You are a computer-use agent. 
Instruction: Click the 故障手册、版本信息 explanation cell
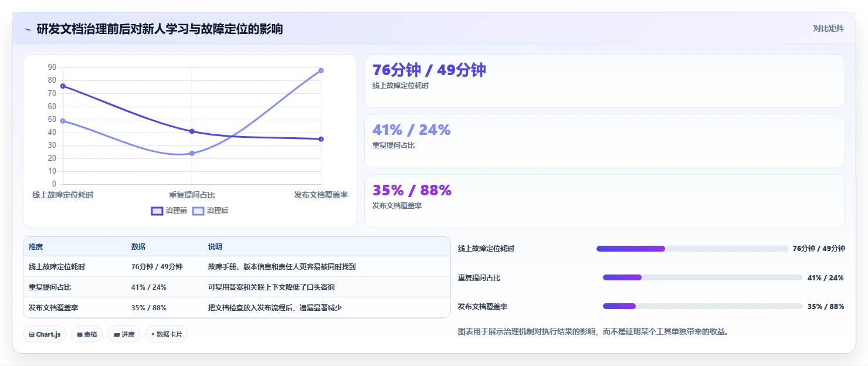282,267
